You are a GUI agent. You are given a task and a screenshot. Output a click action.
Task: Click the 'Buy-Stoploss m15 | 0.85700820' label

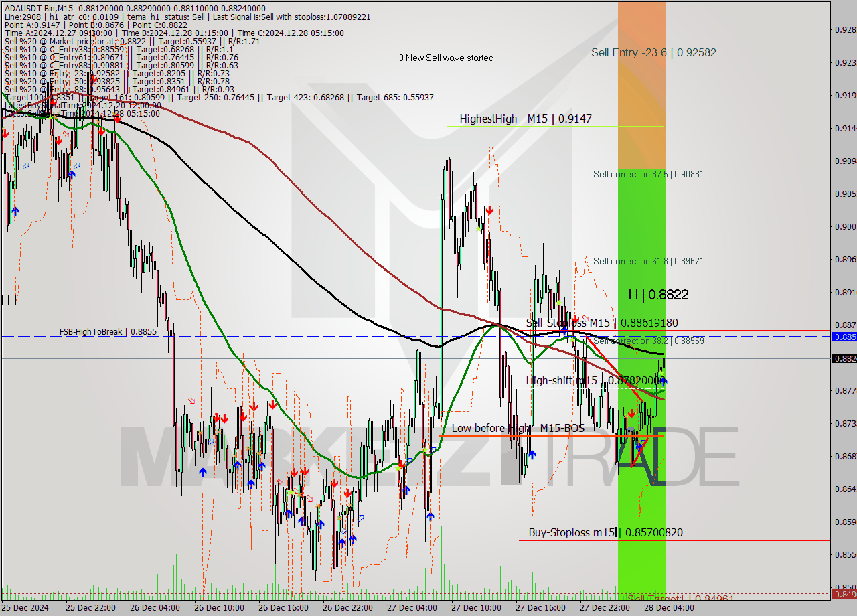coord(606,532)
